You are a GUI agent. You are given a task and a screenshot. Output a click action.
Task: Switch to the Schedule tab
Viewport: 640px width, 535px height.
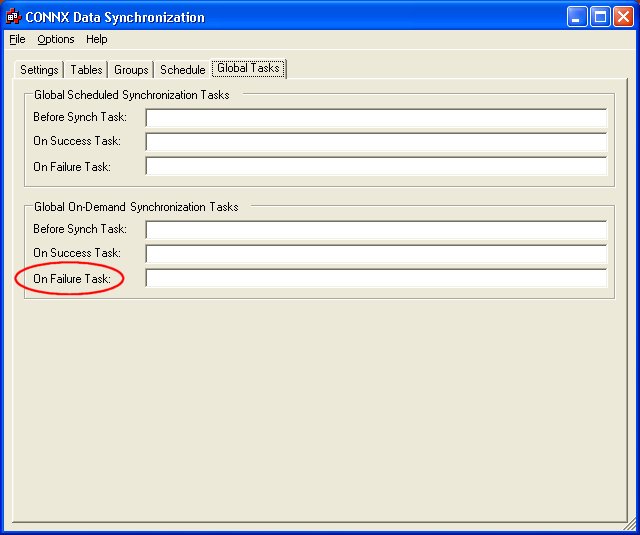tap(182, 70)
